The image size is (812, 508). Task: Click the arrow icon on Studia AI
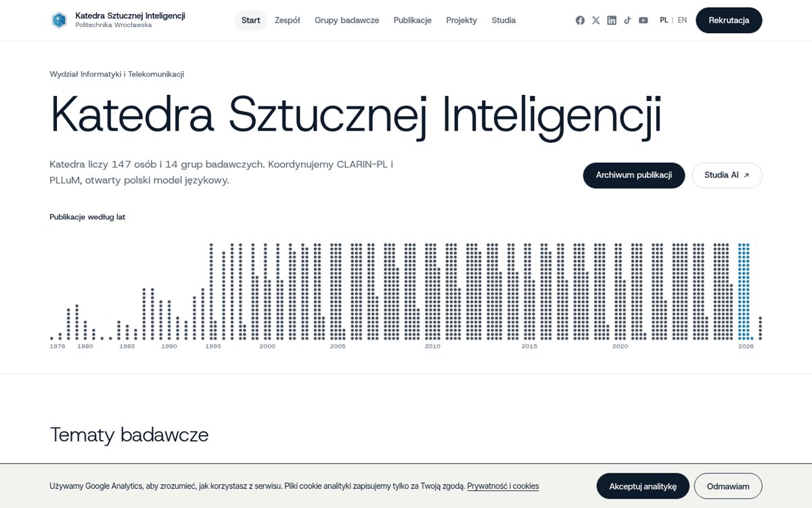coord(746,175)
